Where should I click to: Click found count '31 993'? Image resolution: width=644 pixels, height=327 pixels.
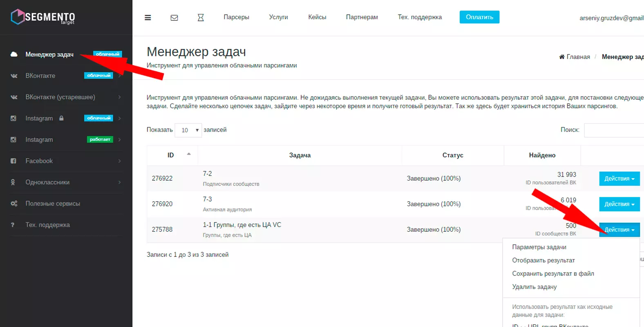(x=567, y=175)
